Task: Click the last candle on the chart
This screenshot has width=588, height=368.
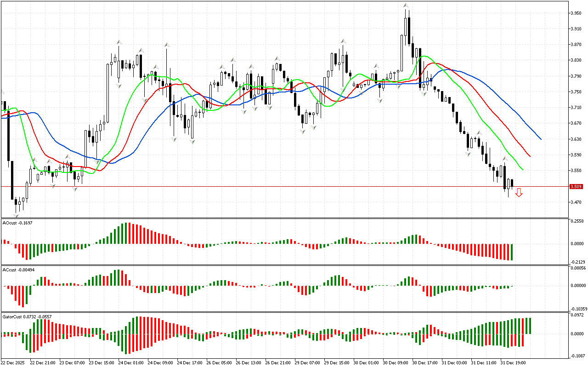Action: click(x=512, y=184)
